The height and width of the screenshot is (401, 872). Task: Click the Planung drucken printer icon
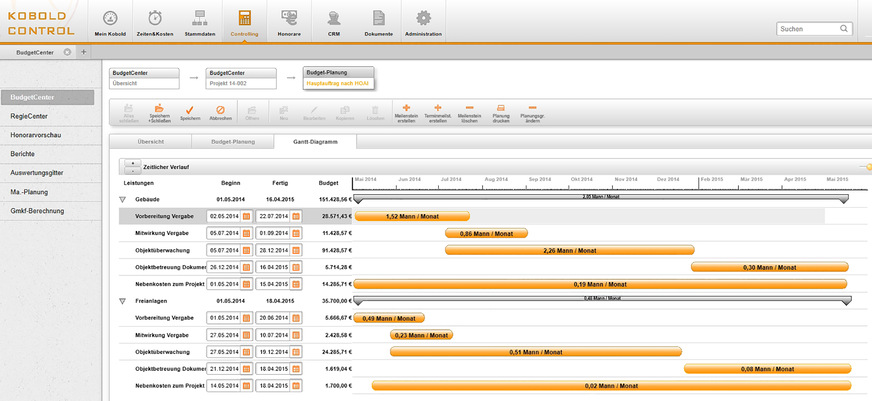click(x=501, y=108)
